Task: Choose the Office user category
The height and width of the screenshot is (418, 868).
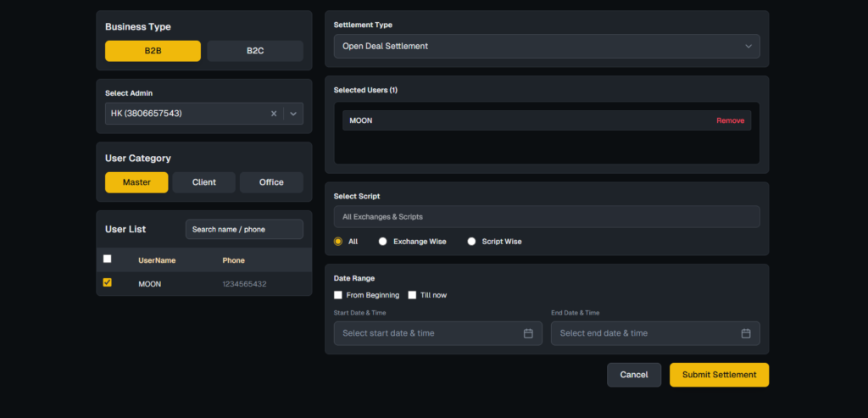Action: pos(271,182)
